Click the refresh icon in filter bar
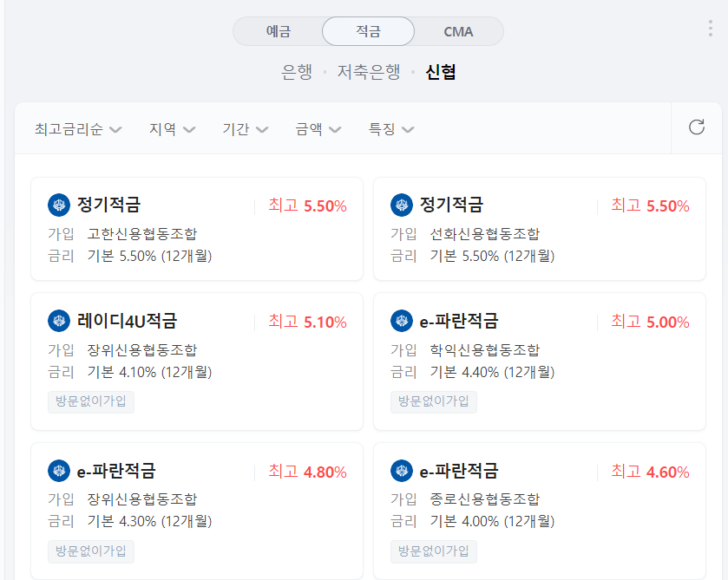 (697, 127)
